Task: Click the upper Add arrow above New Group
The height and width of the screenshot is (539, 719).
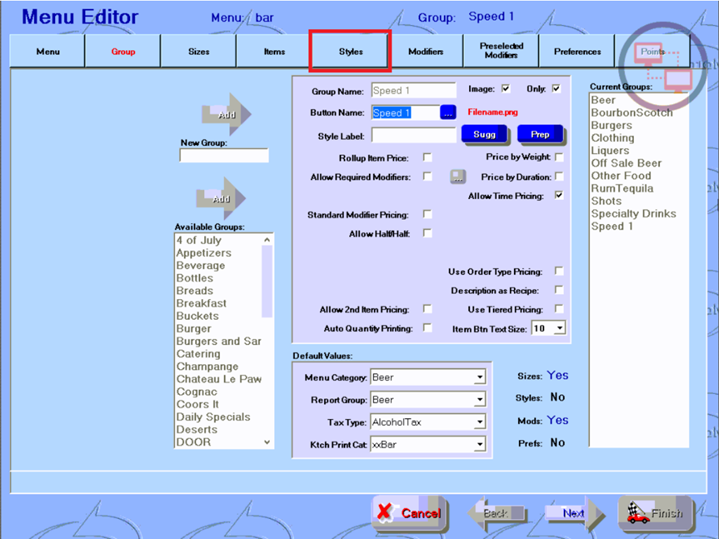Action: tap(227, 114)
